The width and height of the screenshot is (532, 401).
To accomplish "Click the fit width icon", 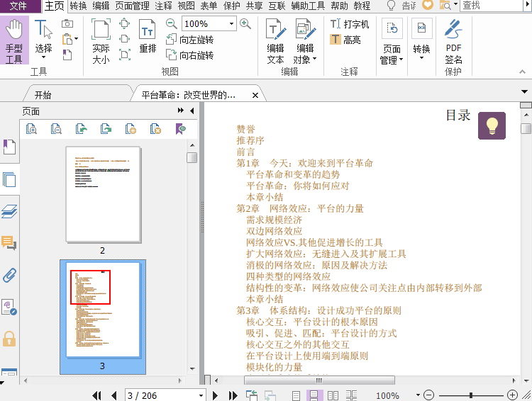I will point(125,39).
